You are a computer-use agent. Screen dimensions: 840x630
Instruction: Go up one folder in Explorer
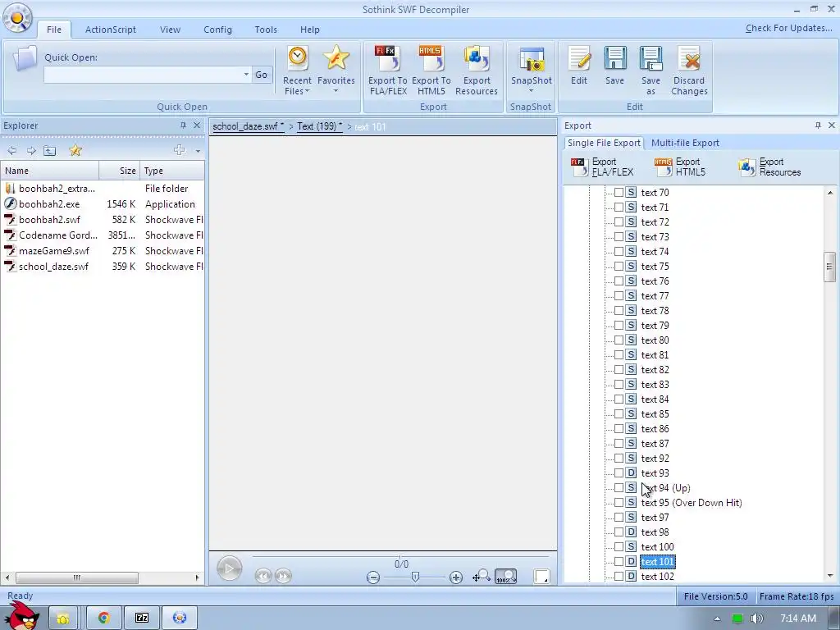click(x=50, y=151)
